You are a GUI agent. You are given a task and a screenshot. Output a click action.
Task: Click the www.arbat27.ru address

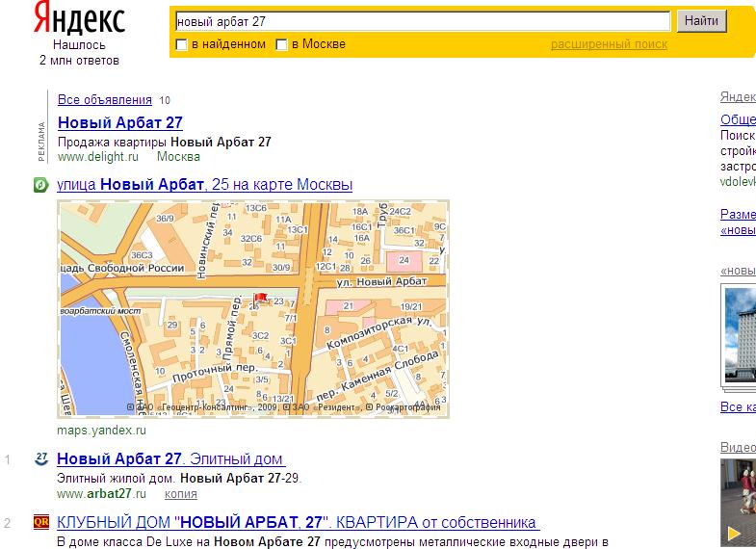pos(101,494)
